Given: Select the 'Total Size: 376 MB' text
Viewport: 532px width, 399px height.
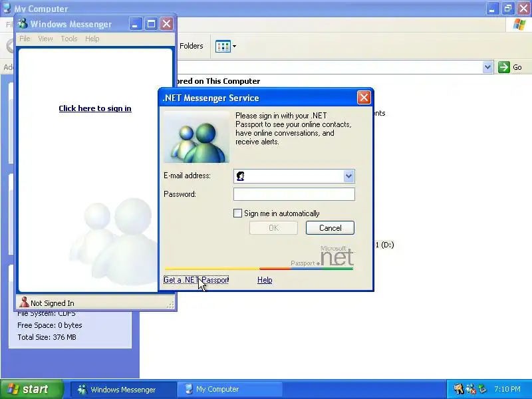Looking at the screenshot, I should point(47,337).
